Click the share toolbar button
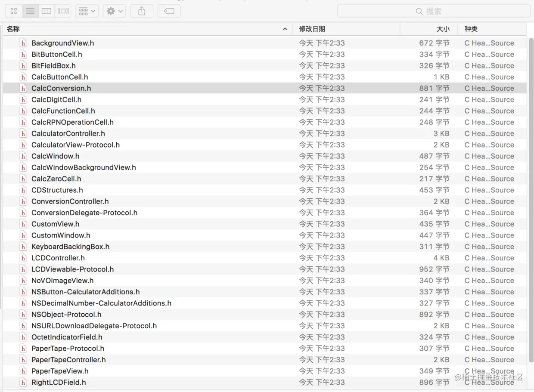Image resolution: width=534 pixels, height=392 pixels. pyautogui.click(x=142, y=11)
